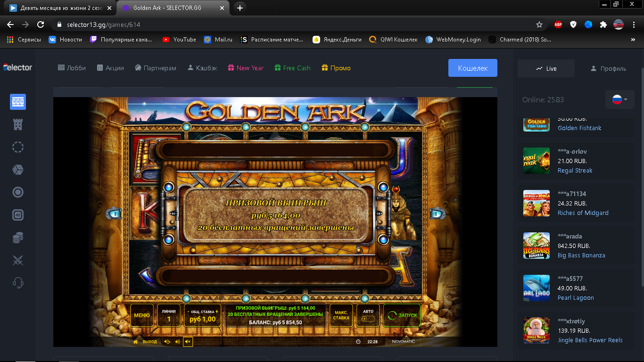Viewport: 644px width, 362px height.
Task: Select the coin stack sidebar icon
Action: pyautogui.click(x=18, y=238)
